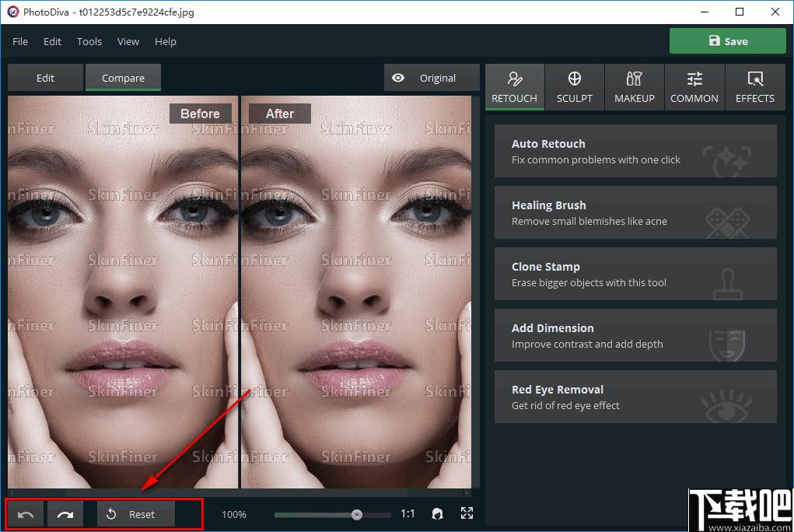Click the zoom slider handle
The image size is (794, 532).
pyautogui.click(x=357, y=515)
